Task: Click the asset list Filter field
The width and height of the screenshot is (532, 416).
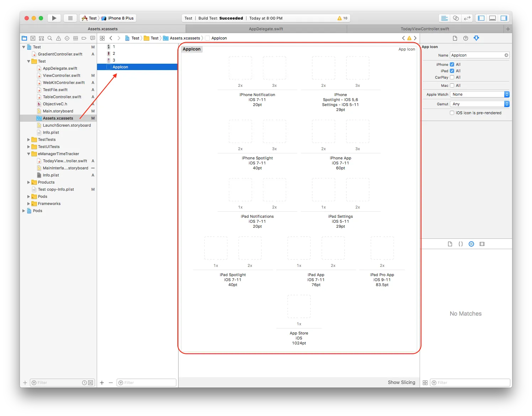Action: (x=147, y=383)
